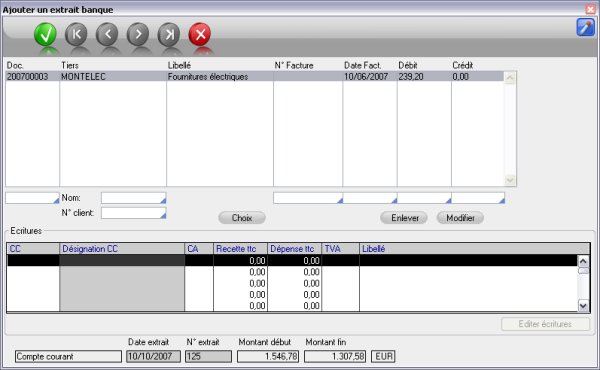Click the Choix button
The height and width of the screenshot is (370, 600).
[242, 218]
